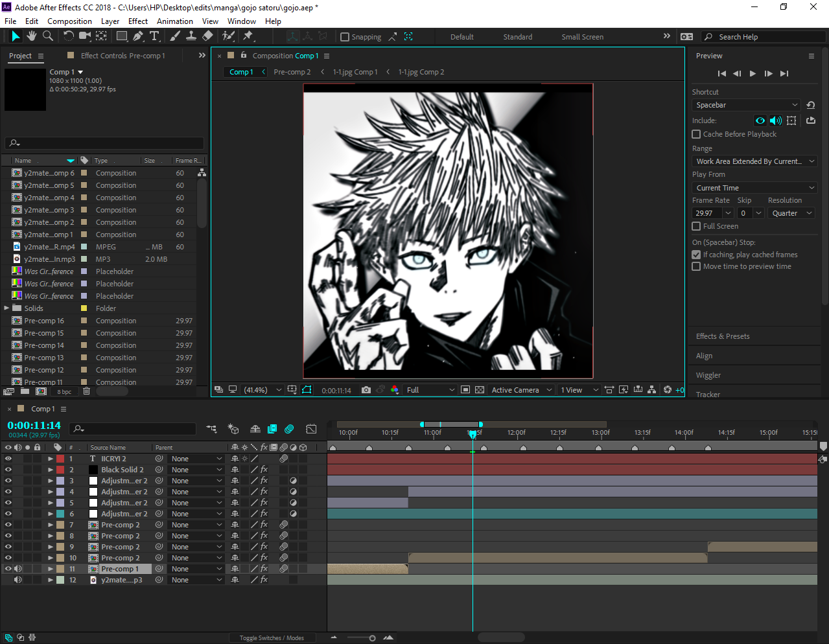Mute audio of the y2mate mp3 layer
Viewport: 829px width, 644px height.
coord(18,580)
